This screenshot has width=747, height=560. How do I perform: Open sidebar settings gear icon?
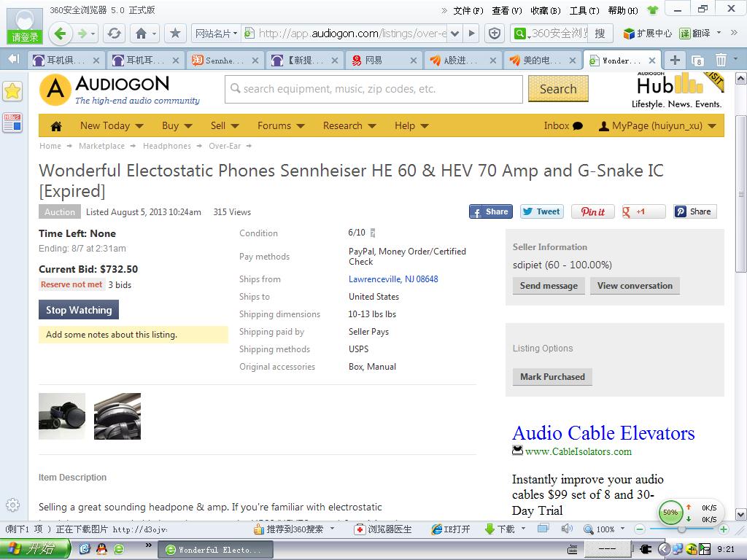pos(12,505)
